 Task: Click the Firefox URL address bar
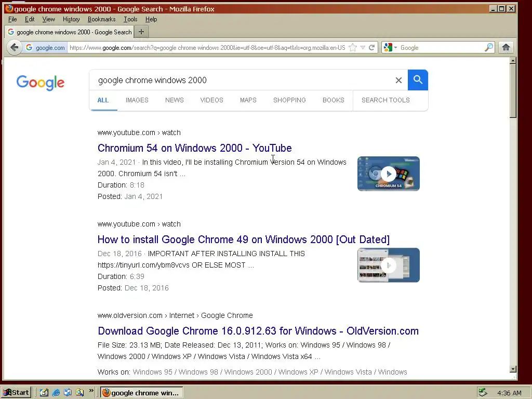(x=207, y=47)
